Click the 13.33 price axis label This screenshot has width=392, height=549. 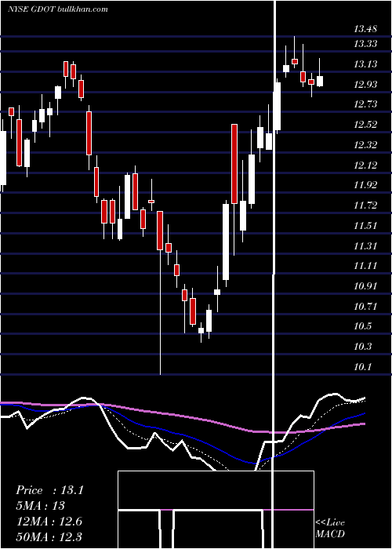[365, 44]
